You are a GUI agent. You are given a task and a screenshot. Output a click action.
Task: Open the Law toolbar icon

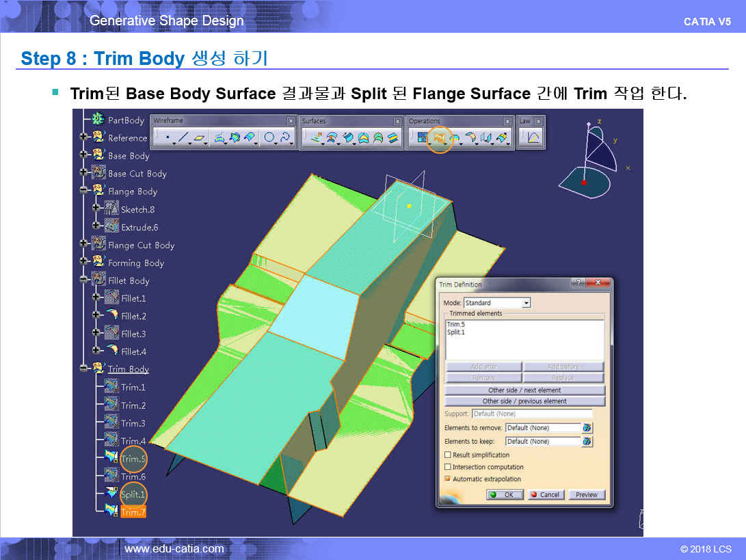pyautogui.click(x=533, y=138)
